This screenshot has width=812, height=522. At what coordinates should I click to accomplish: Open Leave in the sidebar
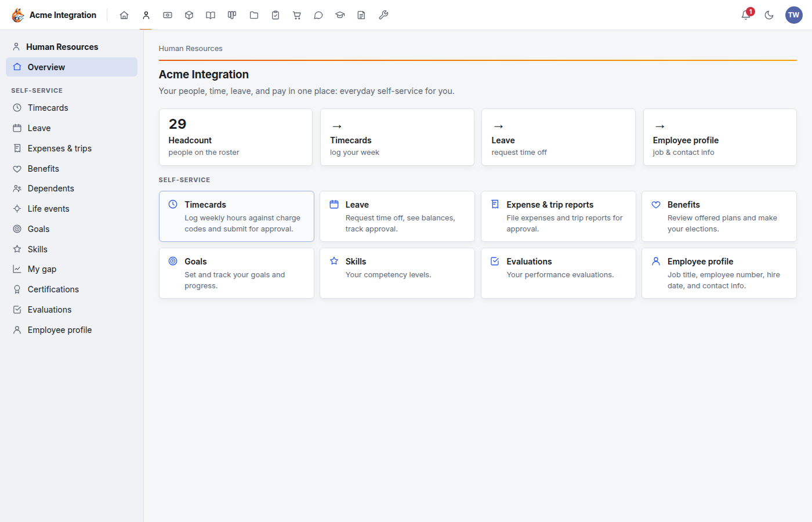71,128
